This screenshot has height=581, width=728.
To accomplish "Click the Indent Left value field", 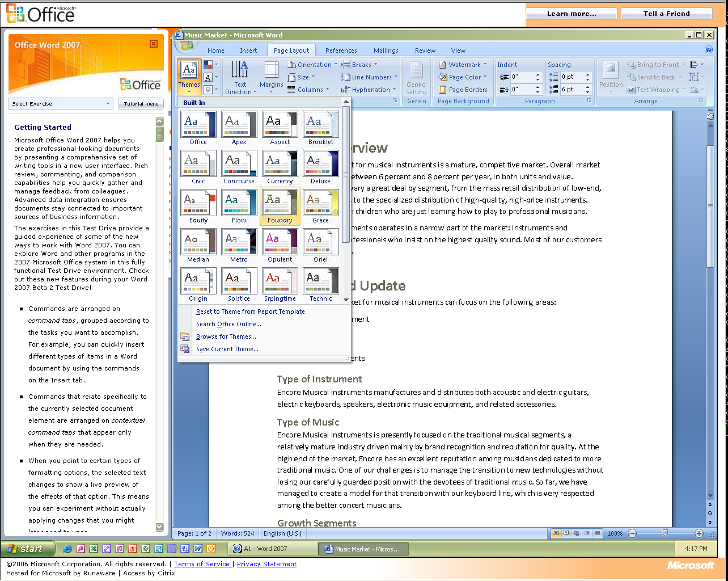I will click(x=522, y=77).
